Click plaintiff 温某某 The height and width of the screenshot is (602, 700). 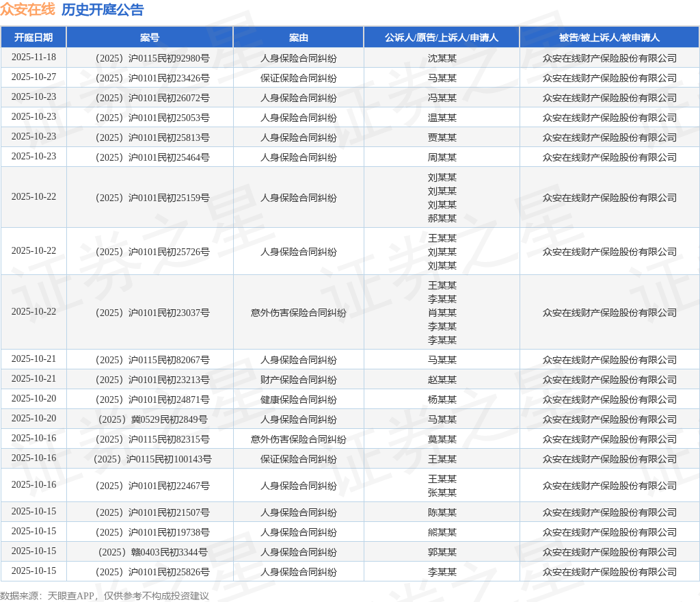442,118
